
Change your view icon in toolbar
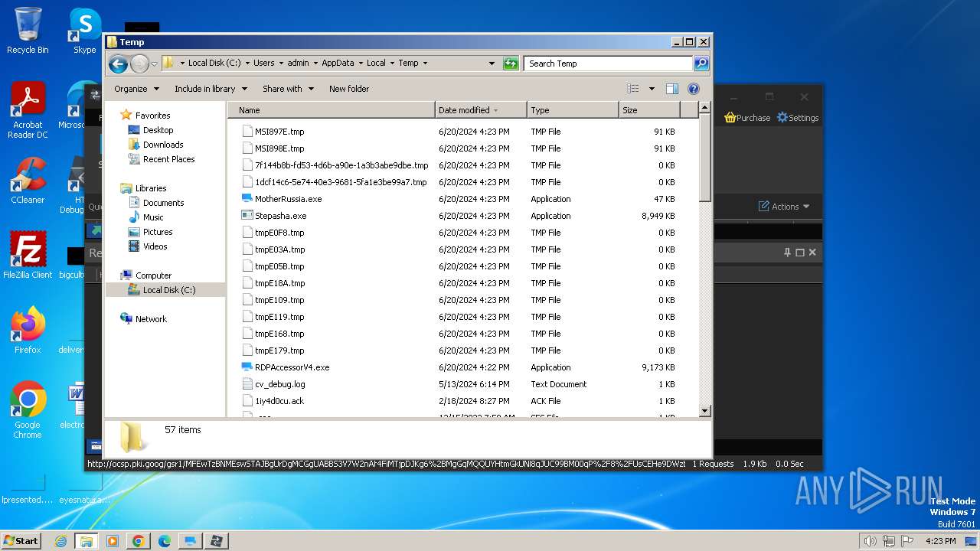tap(633, 89)
